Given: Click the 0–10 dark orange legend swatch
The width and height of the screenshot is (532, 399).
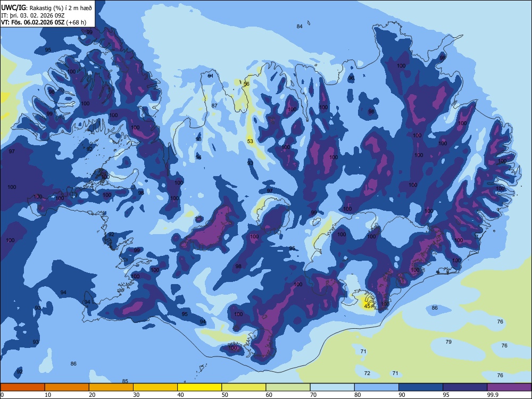Looking at the screenshot, I should click(x=22, y=387).
